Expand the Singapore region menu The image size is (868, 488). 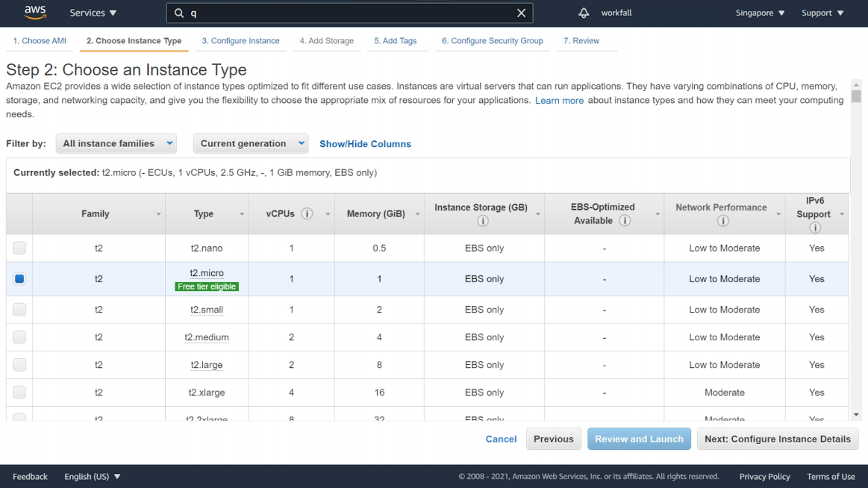click(760, 13)
